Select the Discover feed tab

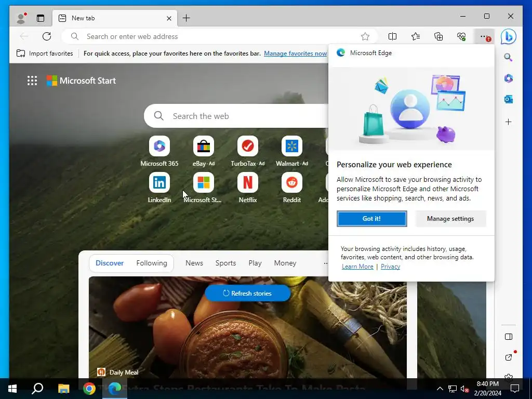click(x=110, y=263)
